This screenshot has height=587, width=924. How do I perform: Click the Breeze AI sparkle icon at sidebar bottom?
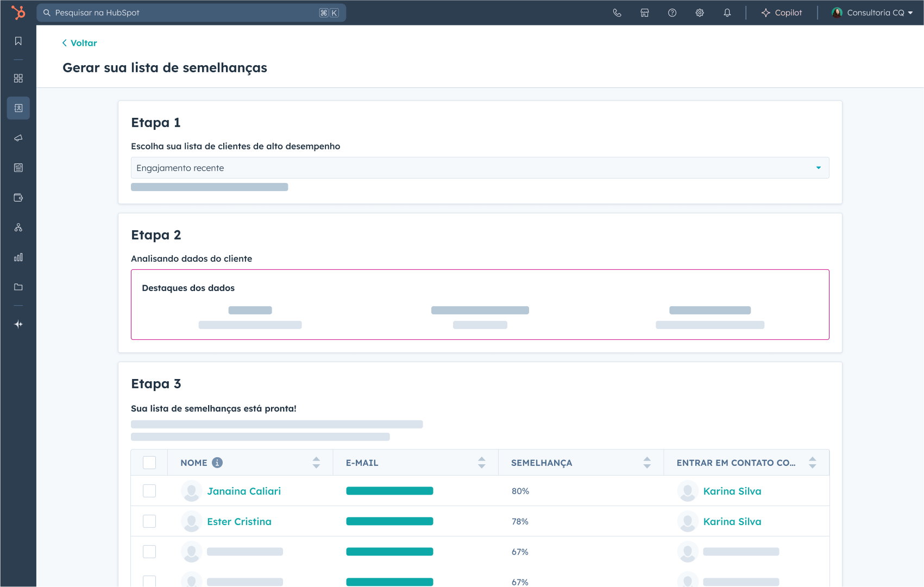click(x=18, y=324)
